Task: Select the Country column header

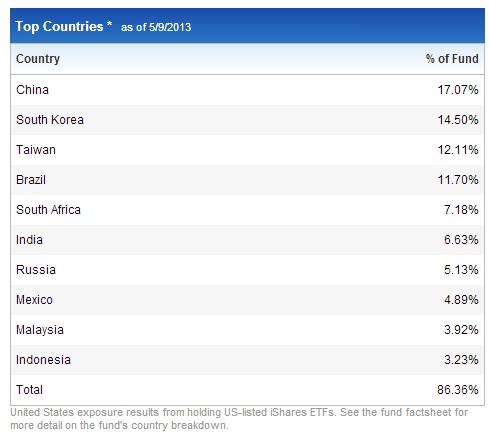Action: 38,59
